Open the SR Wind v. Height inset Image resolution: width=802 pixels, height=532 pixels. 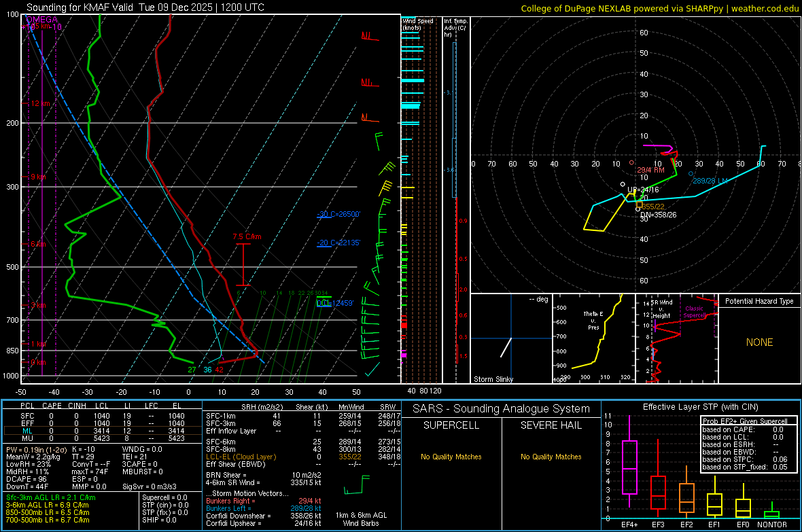point(677,338)
